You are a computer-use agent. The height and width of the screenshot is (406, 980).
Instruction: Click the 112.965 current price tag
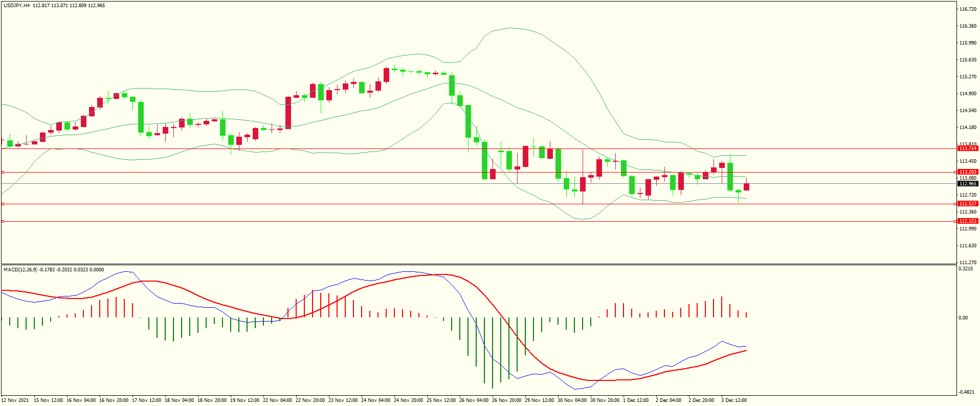point(968,184)
